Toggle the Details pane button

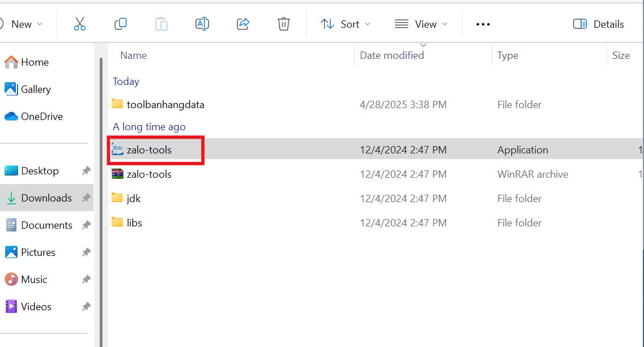(599, 24)
